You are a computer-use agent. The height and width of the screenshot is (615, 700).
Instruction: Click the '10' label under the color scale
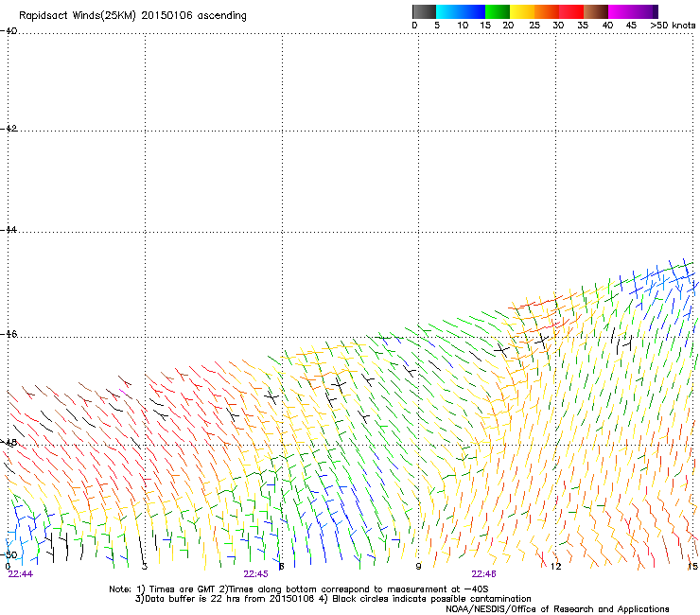(x=463, y=26)
